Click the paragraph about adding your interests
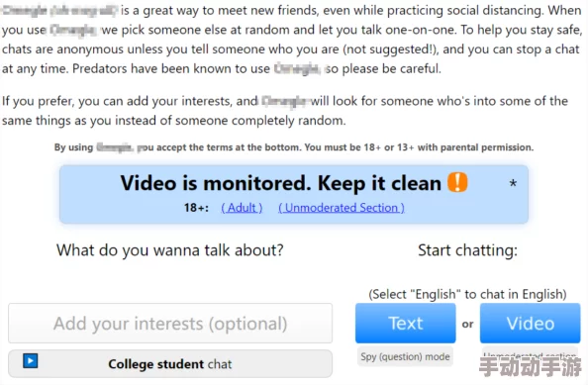This screenshot has height=385, width=588. tap(285, 111)
